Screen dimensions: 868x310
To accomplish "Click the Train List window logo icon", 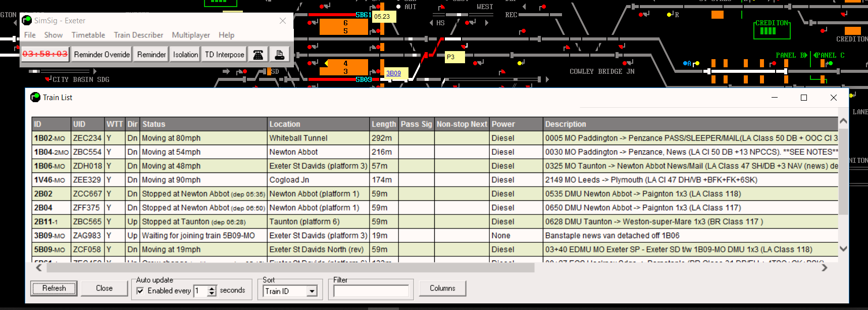I will 35,97.
